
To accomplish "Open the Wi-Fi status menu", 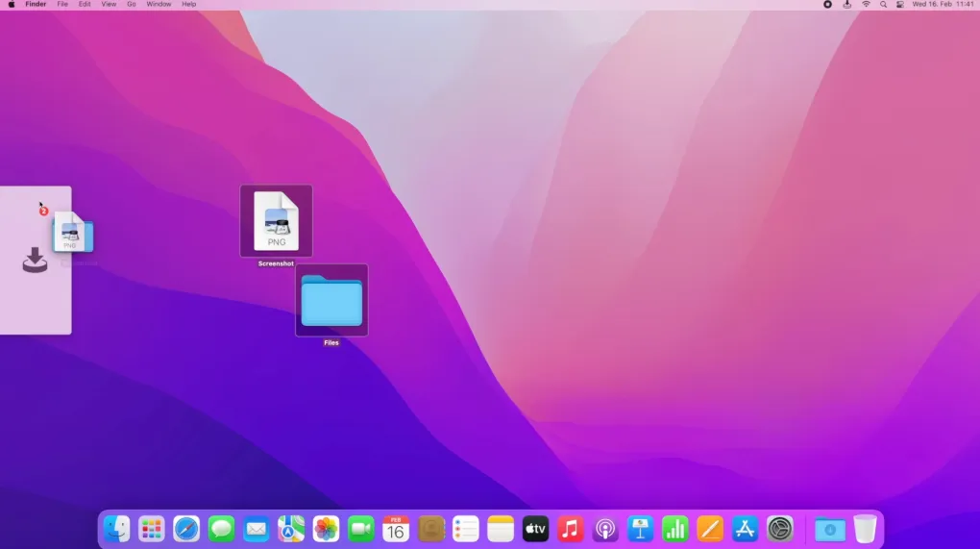I will tap(866, 5).
